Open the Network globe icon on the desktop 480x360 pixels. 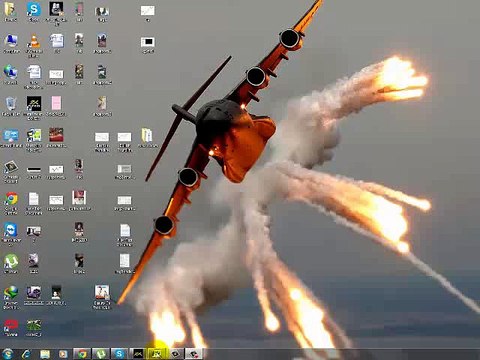(11, 72)
